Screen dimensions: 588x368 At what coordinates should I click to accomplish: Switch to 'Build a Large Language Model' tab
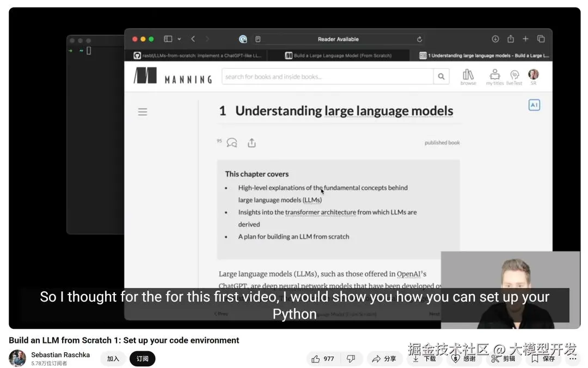pos(338,56)
